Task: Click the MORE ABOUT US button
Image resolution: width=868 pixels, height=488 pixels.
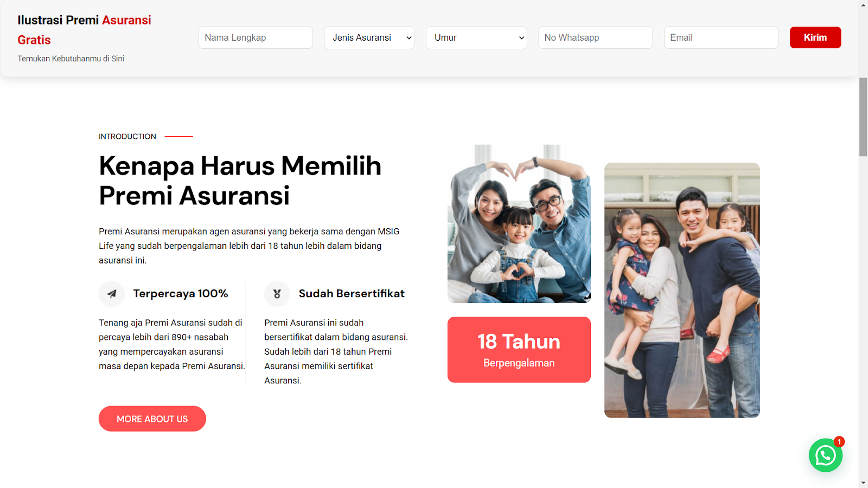Action: click(x=152, y=419)
